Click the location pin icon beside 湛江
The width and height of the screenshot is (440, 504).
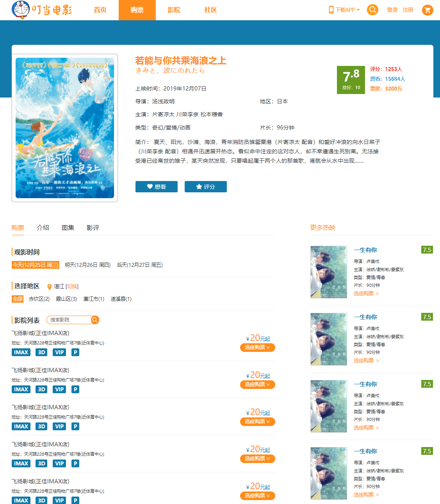(50, 287)
